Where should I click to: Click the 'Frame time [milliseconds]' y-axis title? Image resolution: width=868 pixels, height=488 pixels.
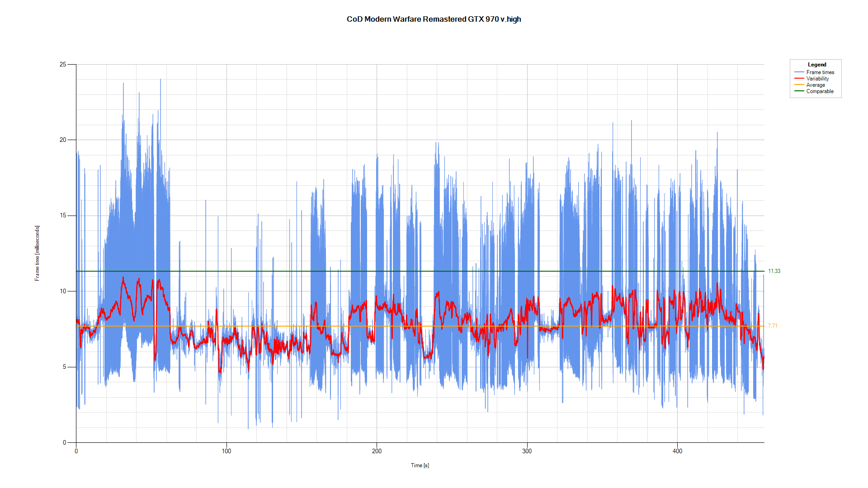tap(37, 253)
